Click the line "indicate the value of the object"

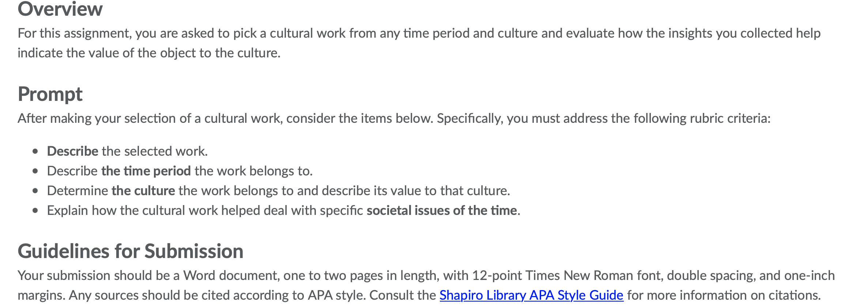pyautogui.click(x=149, y=53)
